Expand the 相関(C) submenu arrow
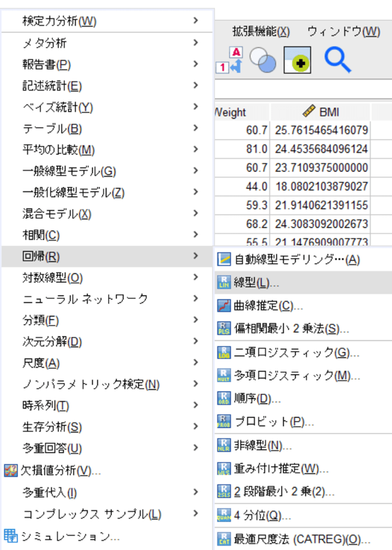 [195, 234]
